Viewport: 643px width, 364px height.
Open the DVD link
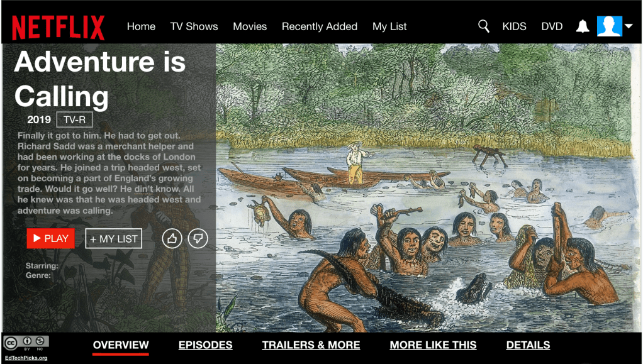[552, 26]
